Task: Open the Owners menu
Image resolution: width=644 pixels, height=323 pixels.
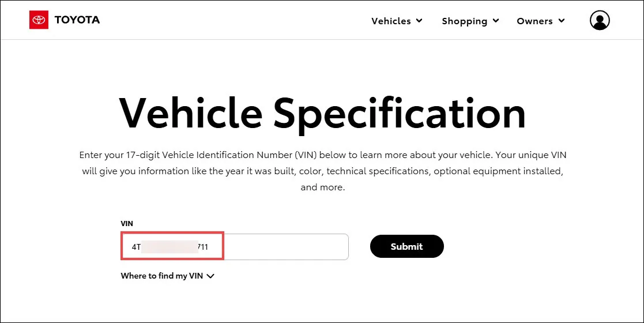Action: (540, 21)
